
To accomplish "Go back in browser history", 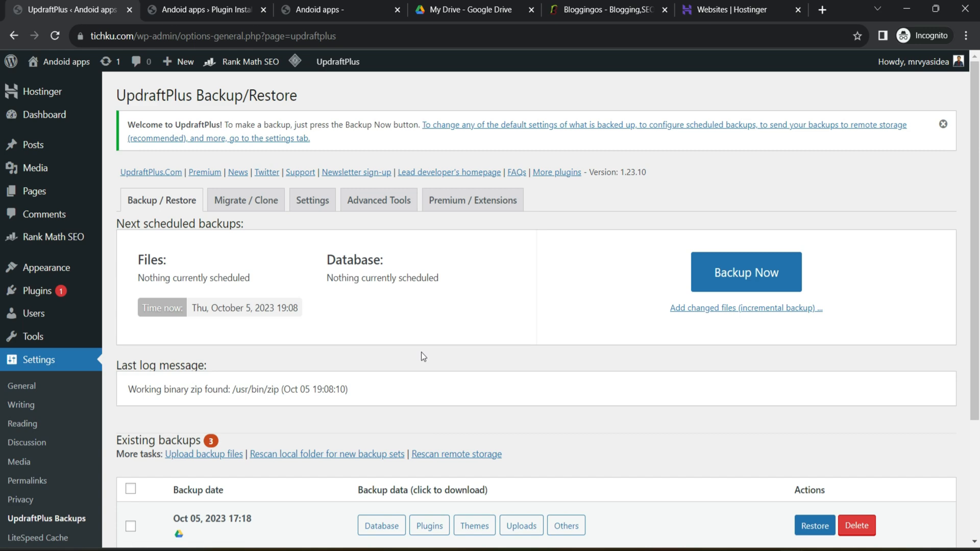I will coord(14,36).
